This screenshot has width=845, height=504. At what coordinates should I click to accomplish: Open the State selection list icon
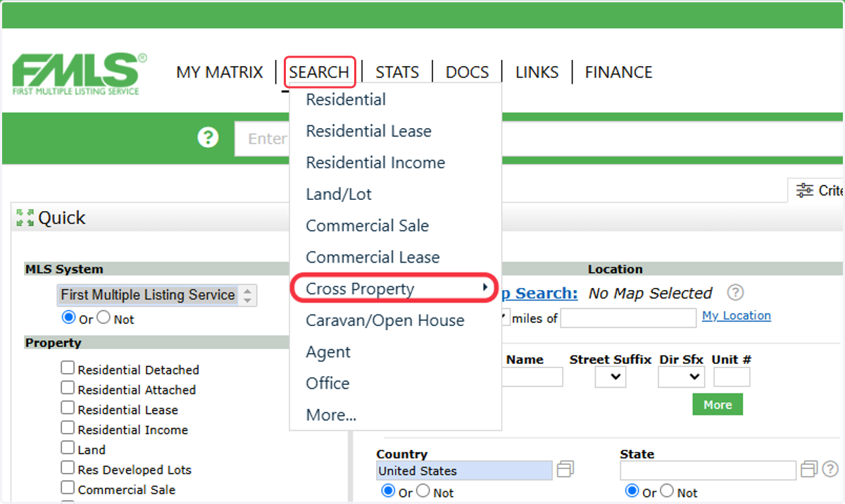pyautogui.click(x=809, y=469)
